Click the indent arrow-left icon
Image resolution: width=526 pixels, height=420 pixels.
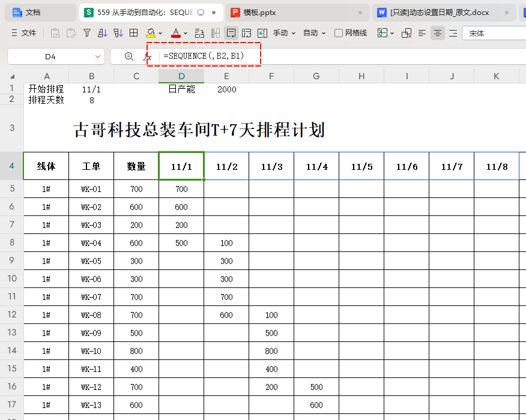click(x=262, y=33)
